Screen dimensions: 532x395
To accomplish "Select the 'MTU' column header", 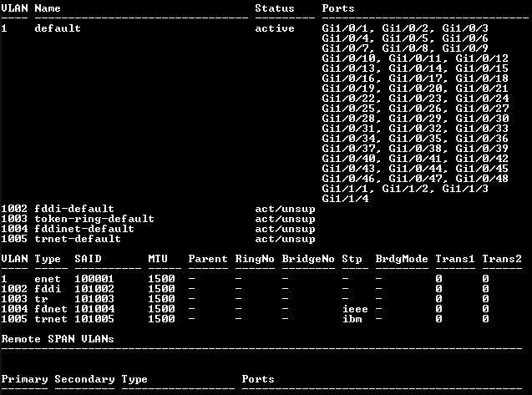I will pyautogui.click(x=158, y=259).
